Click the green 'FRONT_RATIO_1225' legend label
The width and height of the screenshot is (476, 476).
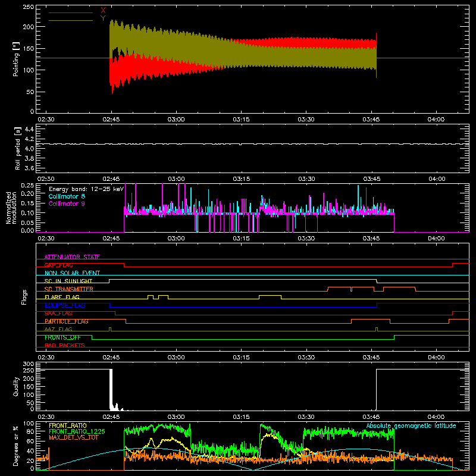77,431
